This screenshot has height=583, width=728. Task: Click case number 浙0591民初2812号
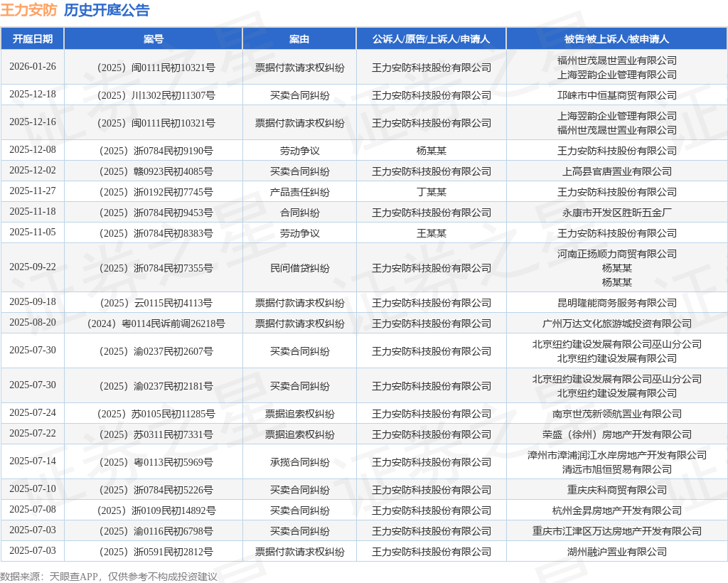click(156, 552)
